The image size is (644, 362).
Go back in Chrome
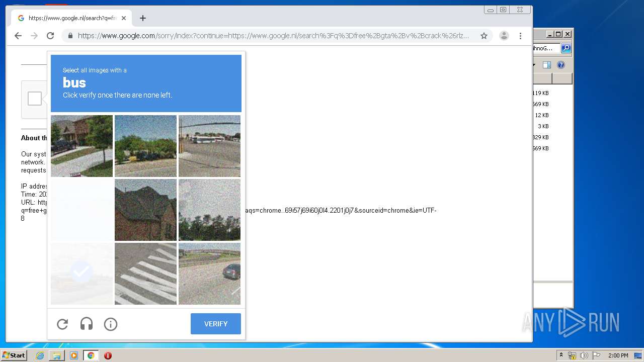[18, 36]
